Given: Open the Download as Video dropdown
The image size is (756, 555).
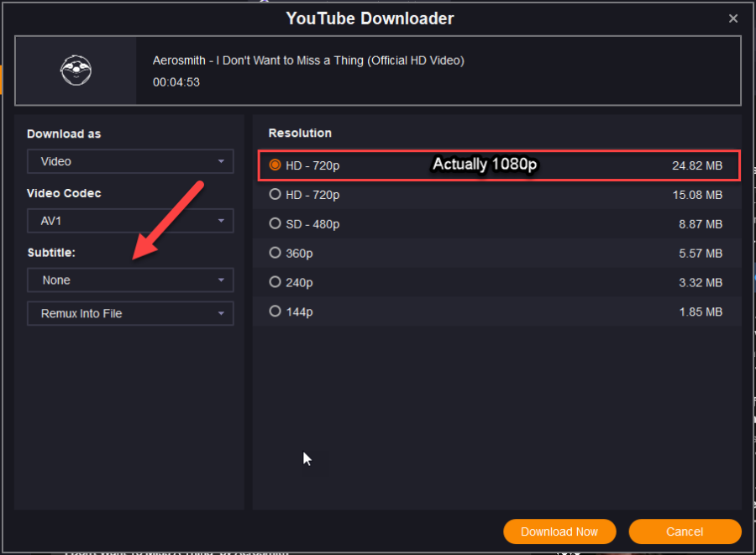Looking at the screenshot, I should (130, 161).
